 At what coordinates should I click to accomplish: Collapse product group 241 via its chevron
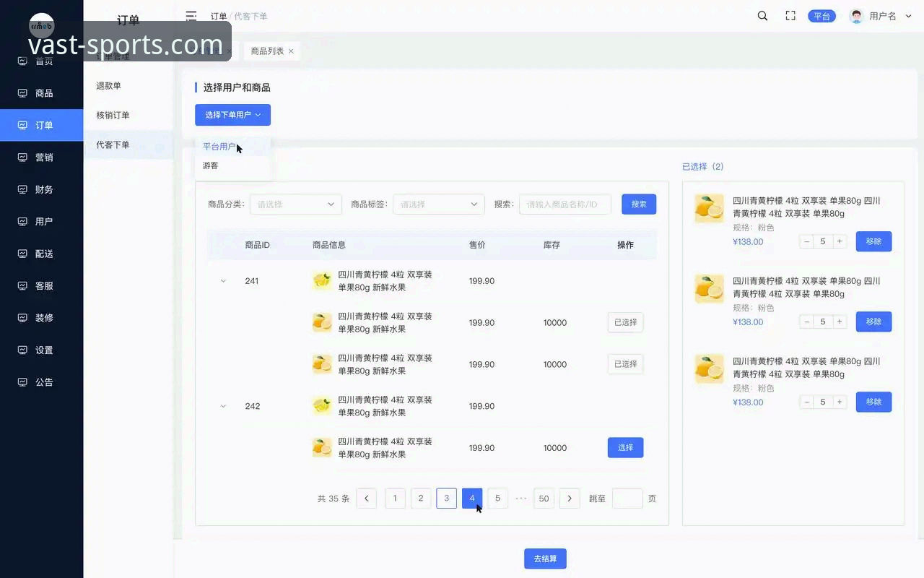223,281
